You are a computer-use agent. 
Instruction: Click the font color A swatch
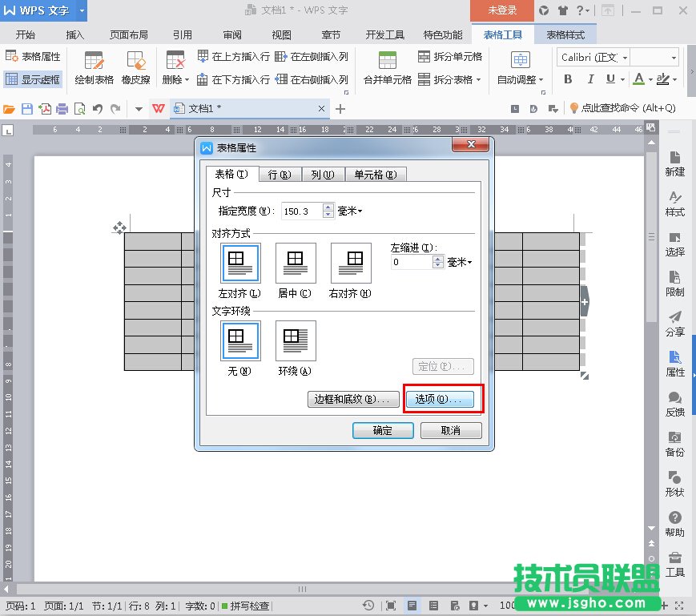coord(638,79)
